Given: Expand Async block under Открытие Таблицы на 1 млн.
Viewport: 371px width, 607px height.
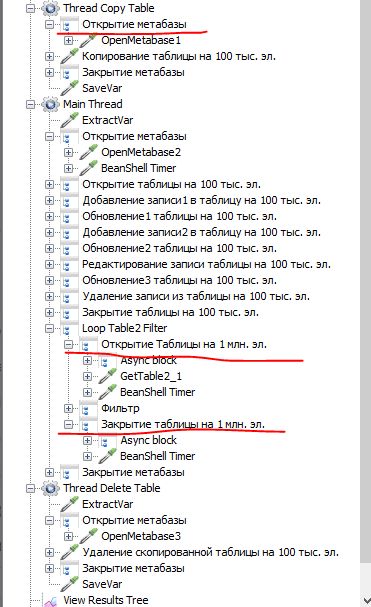Looking at the screenshot, I should (x=87, y=360).
